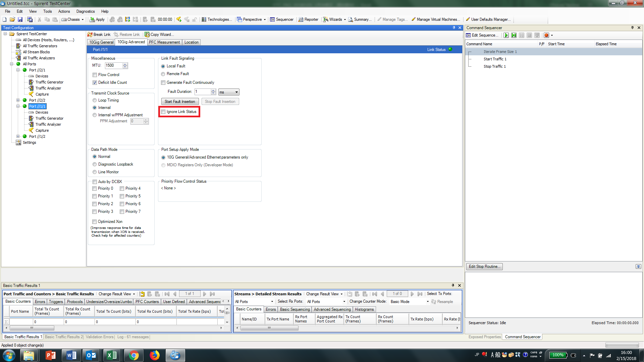Open the Diagnostics menu
Viewport: 644px width, 362px height.
[86, 11]
